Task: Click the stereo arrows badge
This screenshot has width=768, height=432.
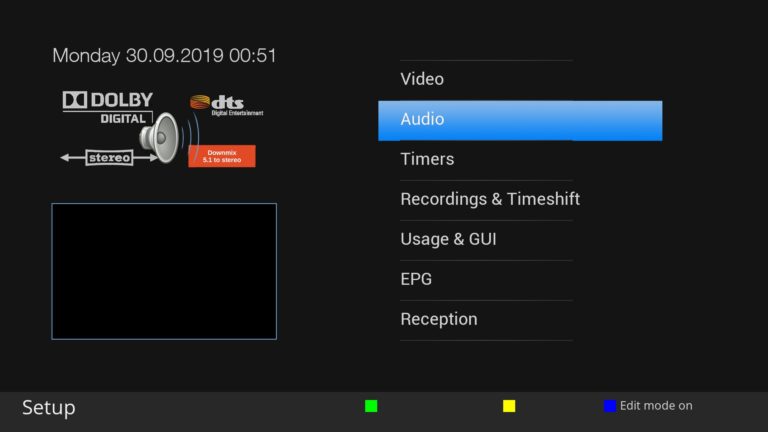Action: pyautogui.click(x=109, y=158)
